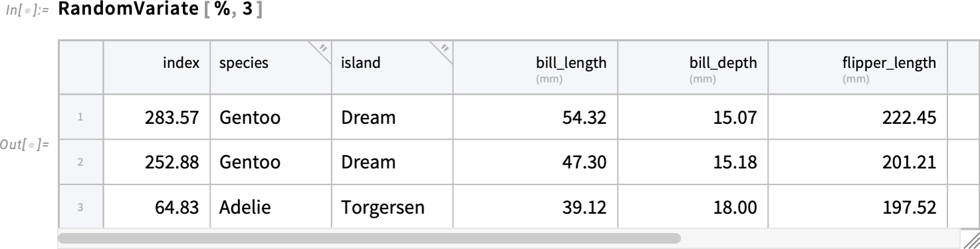Click the island column corner indicator icon
980x249 pixels.
point(443,49)
